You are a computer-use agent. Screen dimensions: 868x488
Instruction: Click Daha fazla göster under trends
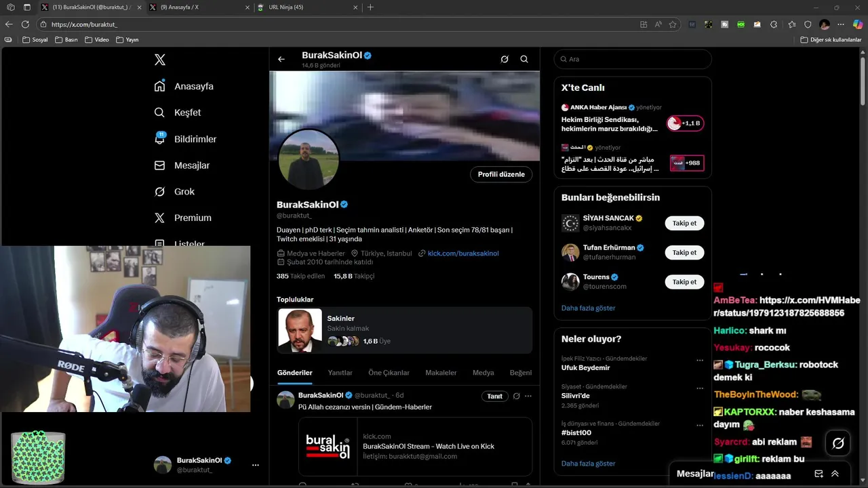[x=588, y=464]
